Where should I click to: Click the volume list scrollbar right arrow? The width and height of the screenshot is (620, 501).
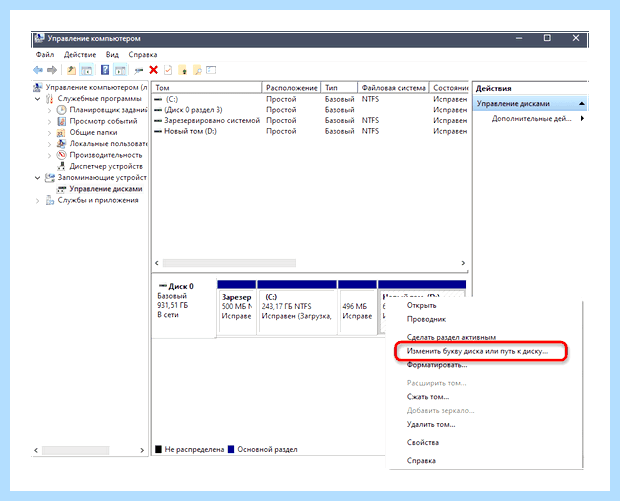[463, 263]
